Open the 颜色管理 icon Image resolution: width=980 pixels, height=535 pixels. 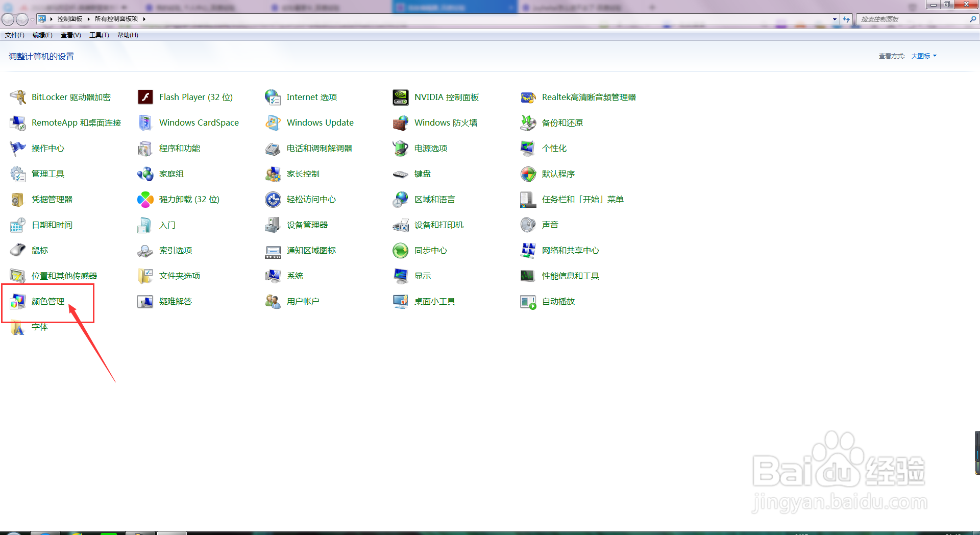coord(18,301)
